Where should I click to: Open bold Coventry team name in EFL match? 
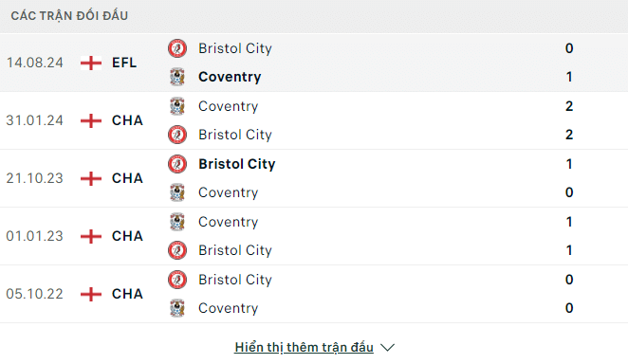click(230, 77)
